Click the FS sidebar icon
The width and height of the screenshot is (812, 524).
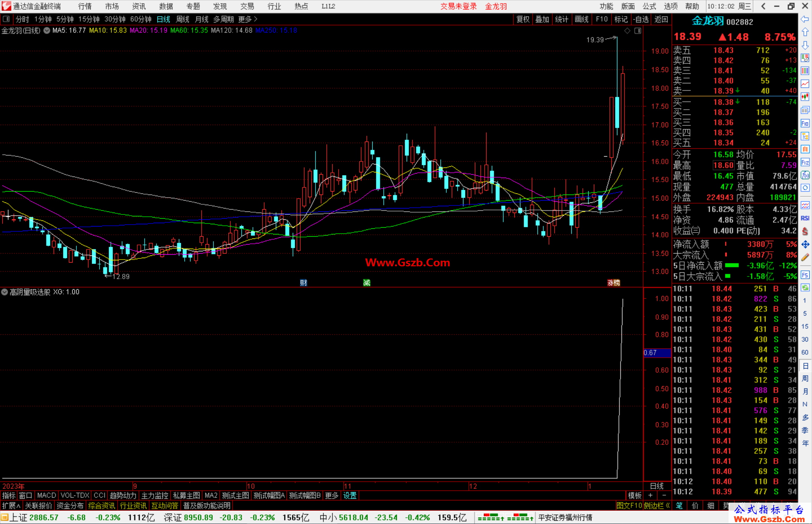coord(805,275)
